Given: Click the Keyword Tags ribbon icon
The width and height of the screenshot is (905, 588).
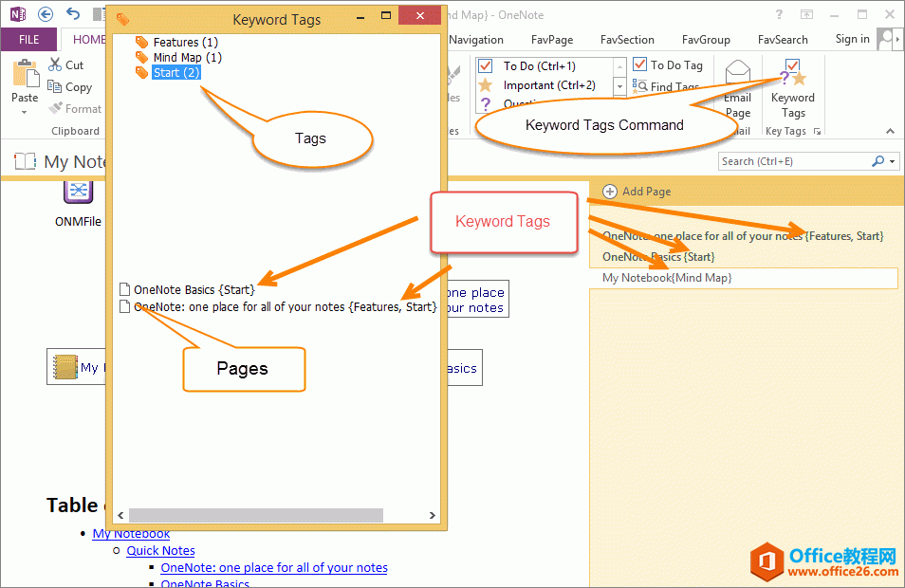Looking at the screenshot, I should (792, 73).
